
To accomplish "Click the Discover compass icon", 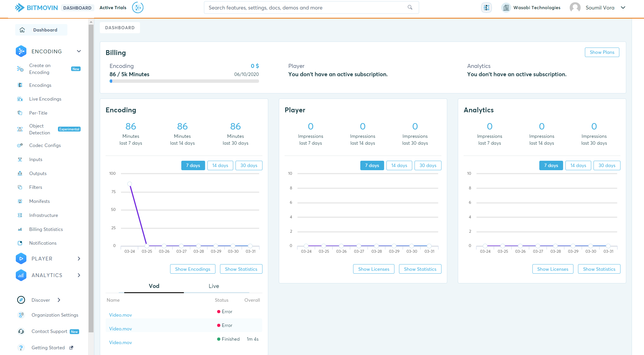I will pos(21,300).
